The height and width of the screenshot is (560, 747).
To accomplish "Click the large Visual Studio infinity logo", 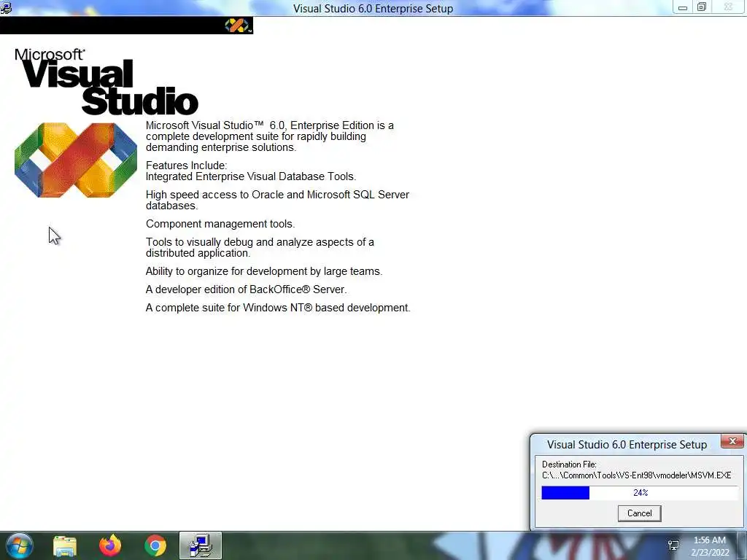I will coord(76,160).
